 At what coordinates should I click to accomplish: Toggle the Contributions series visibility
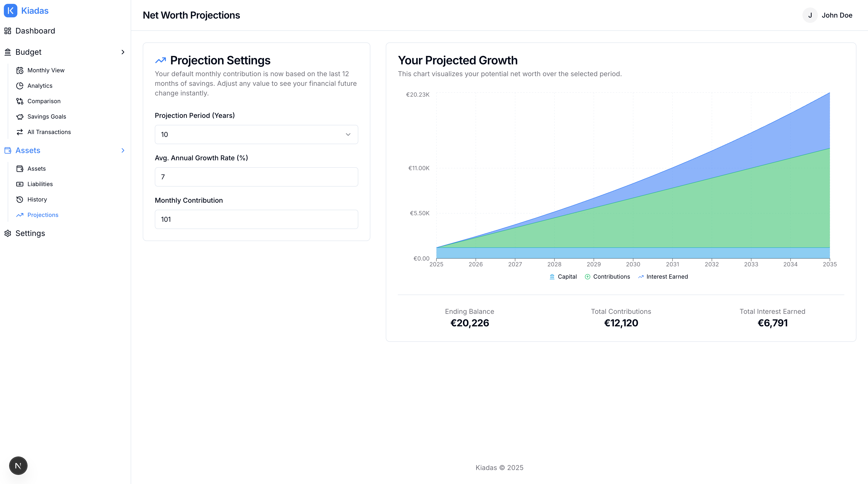(607, 276)
